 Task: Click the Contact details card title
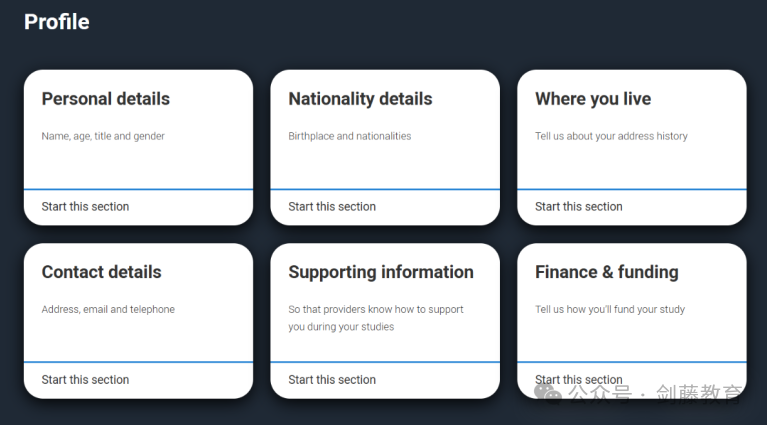[101, 272]
